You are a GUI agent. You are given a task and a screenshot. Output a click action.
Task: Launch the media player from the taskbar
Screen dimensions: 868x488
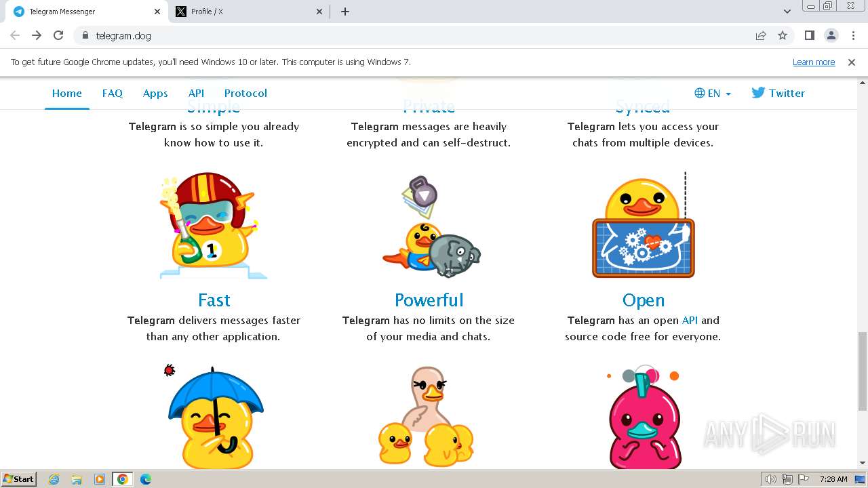coord(100,479)
